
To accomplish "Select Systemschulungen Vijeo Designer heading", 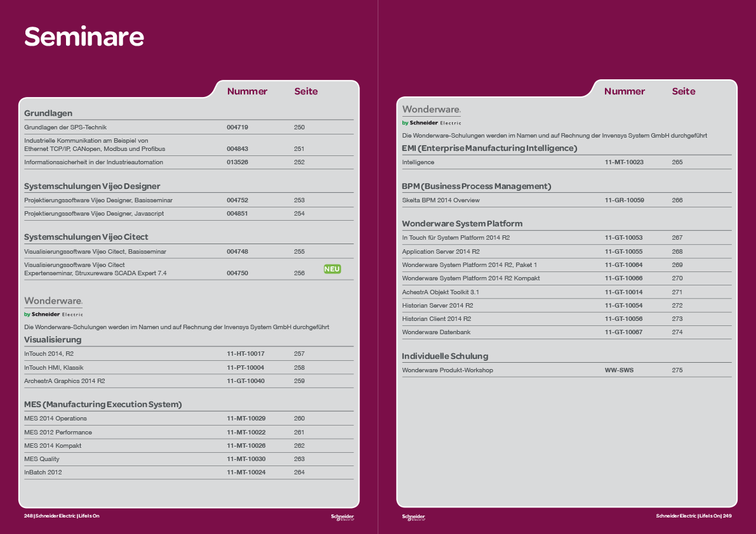I will 92,186.
